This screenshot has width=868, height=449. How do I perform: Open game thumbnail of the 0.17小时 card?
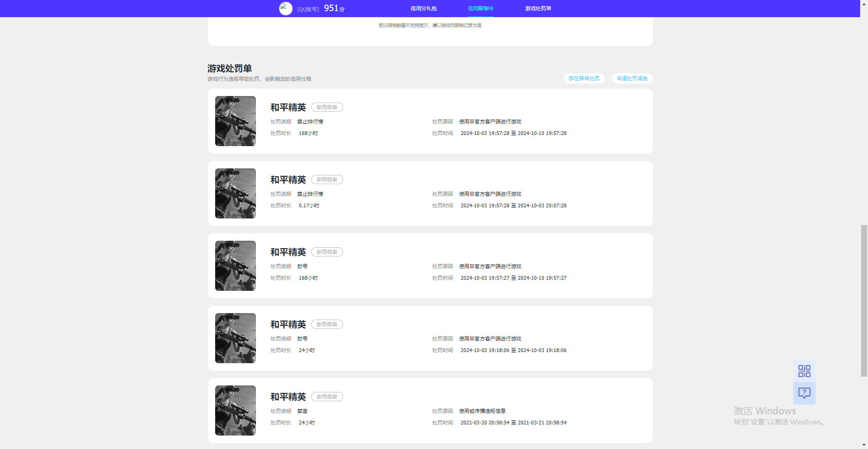(236, 193)
